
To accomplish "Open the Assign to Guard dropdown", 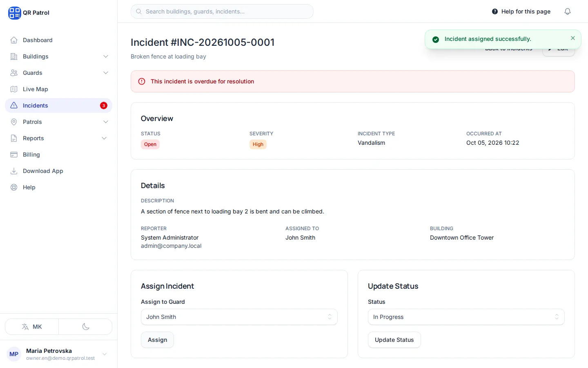I will pos(239,317).
